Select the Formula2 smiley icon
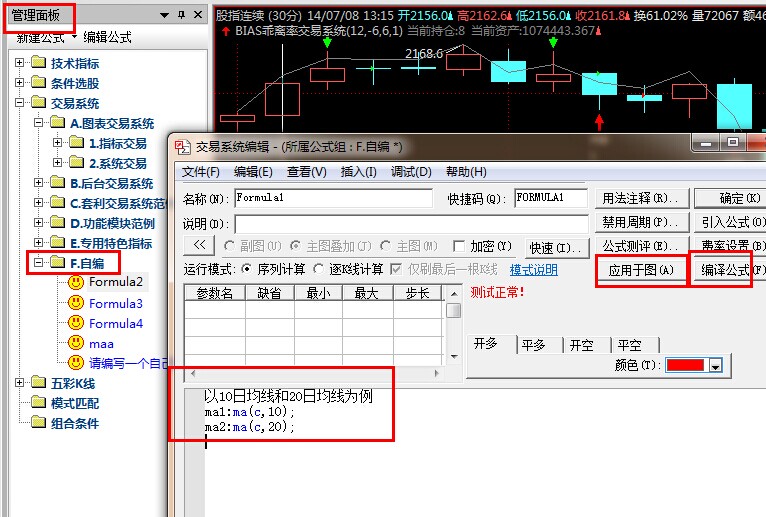The width and height of the screenshot is (766, 517). 76,283
